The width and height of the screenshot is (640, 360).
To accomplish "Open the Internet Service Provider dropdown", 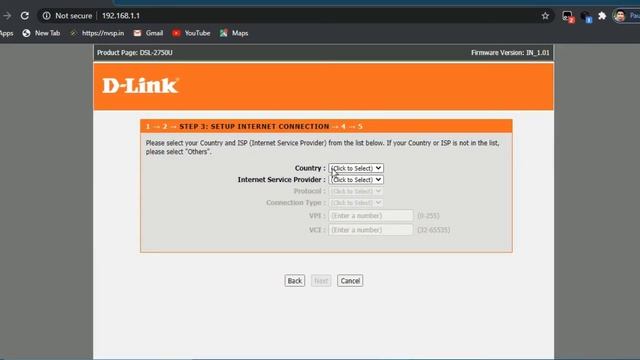I will (x=356, y=180).
